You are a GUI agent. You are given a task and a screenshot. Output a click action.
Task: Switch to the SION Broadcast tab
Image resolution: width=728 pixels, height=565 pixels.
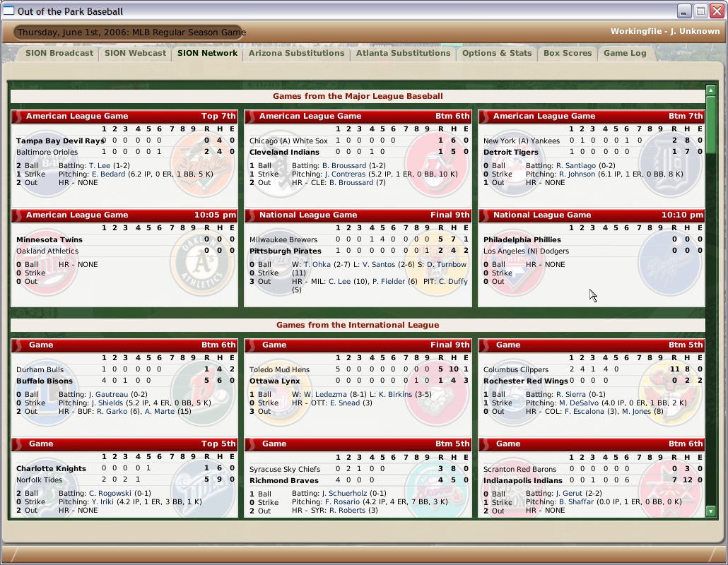click(x=59, y=53)
